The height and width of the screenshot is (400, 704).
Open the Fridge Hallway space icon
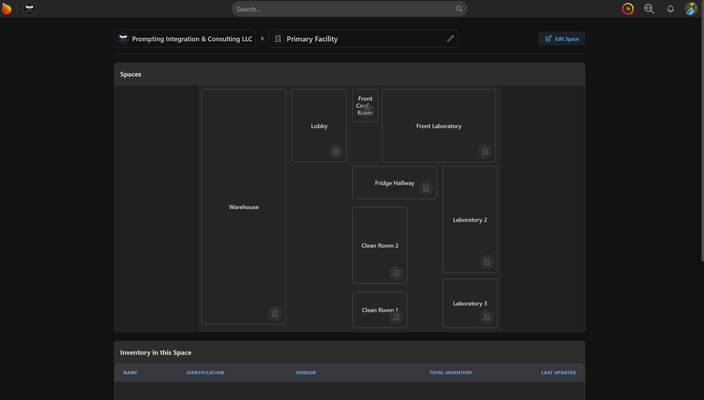[x=426, y=188]
